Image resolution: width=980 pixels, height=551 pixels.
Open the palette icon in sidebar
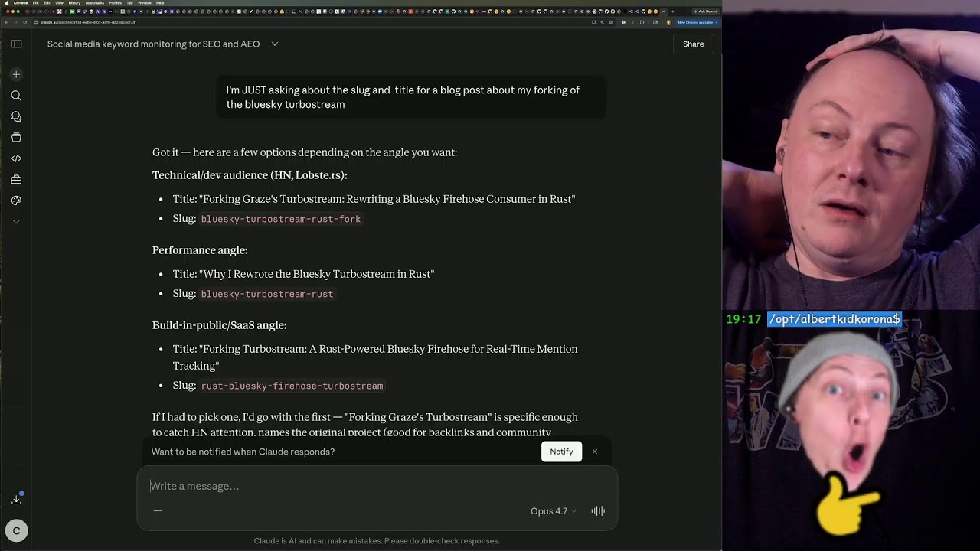tap(16, 201)
